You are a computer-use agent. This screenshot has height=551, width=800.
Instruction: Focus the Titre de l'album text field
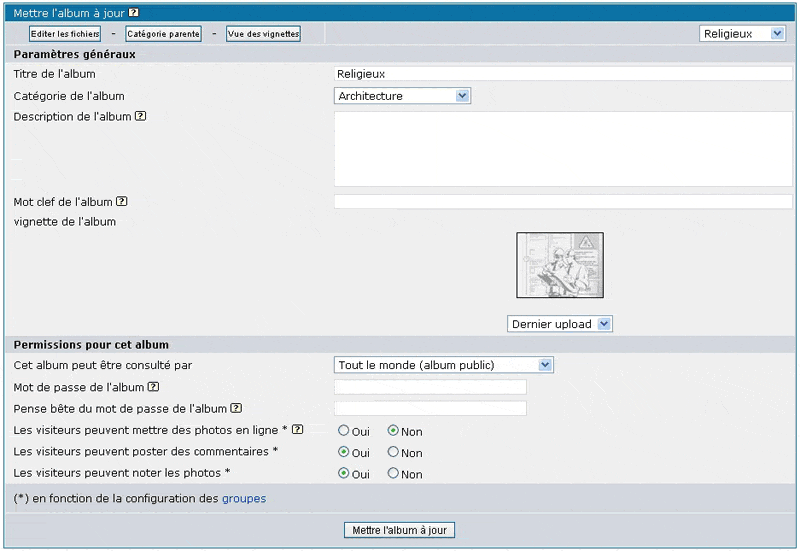(x=563, y=74)
